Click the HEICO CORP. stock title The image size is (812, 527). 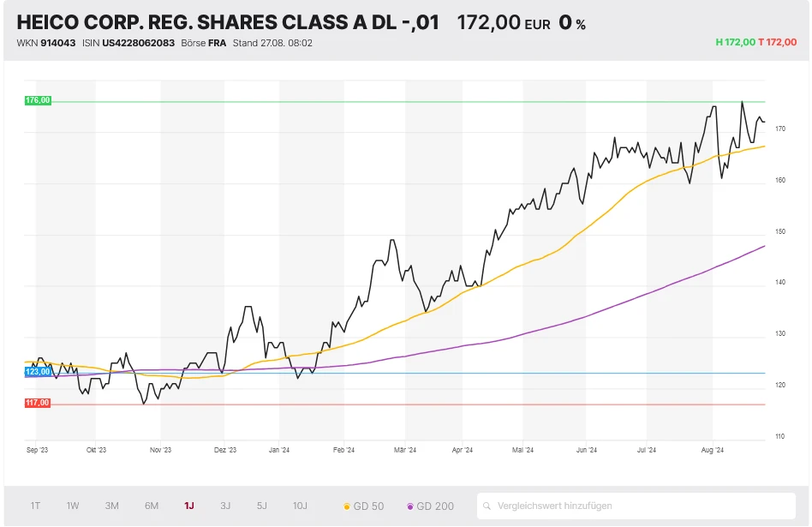tap(227, 23)
